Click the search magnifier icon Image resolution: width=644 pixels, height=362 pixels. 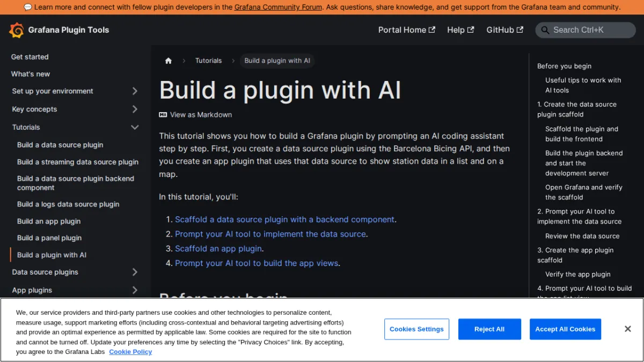(x=545, y=30)
